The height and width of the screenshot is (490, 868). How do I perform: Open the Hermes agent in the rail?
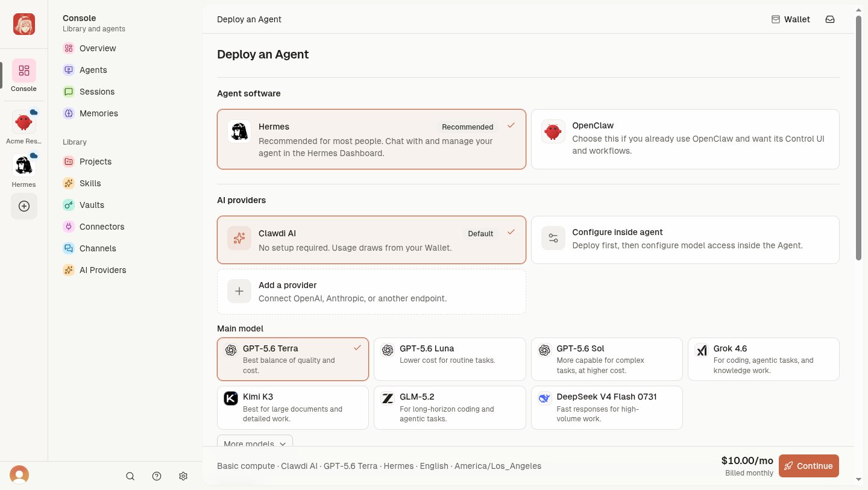coord(24,166)
